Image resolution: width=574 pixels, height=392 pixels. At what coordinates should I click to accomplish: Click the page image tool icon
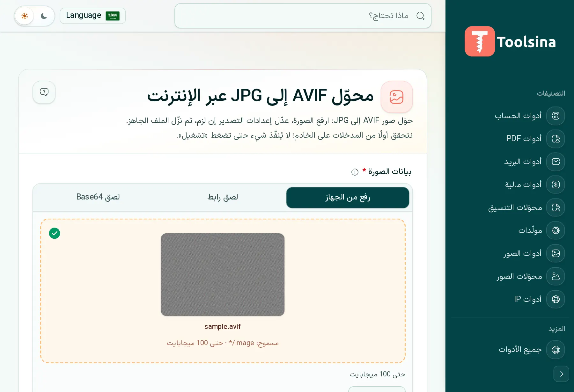[x=396, y=97]
